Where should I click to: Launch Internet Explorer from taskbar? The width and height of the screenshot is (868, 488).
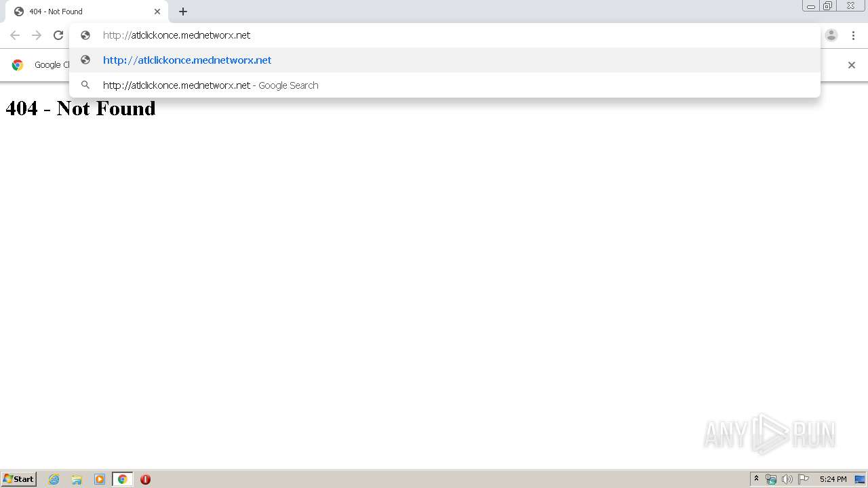coord(54,479)
